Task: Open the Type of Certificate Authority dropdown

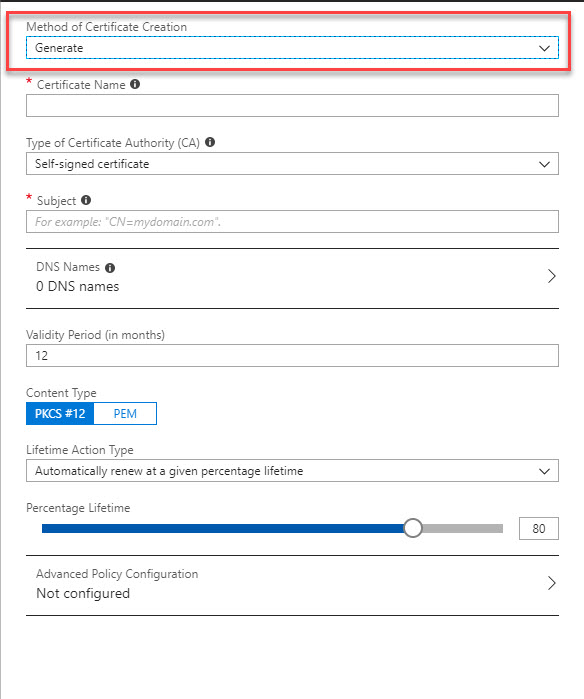Action: click(x=292, y=164)
